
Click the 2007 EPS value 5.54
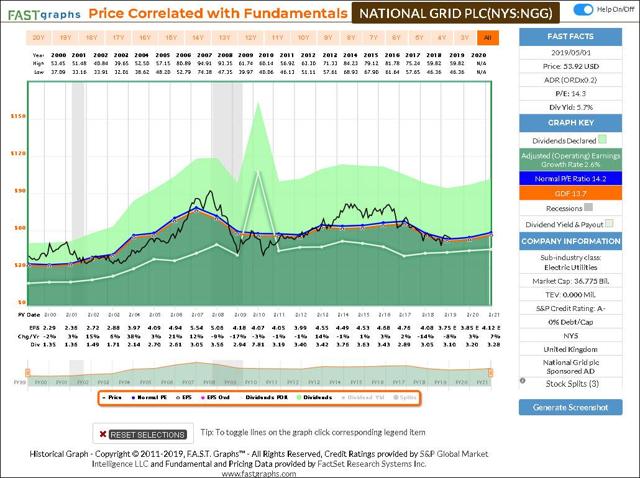pyautogui.click(x=197, y=328)
